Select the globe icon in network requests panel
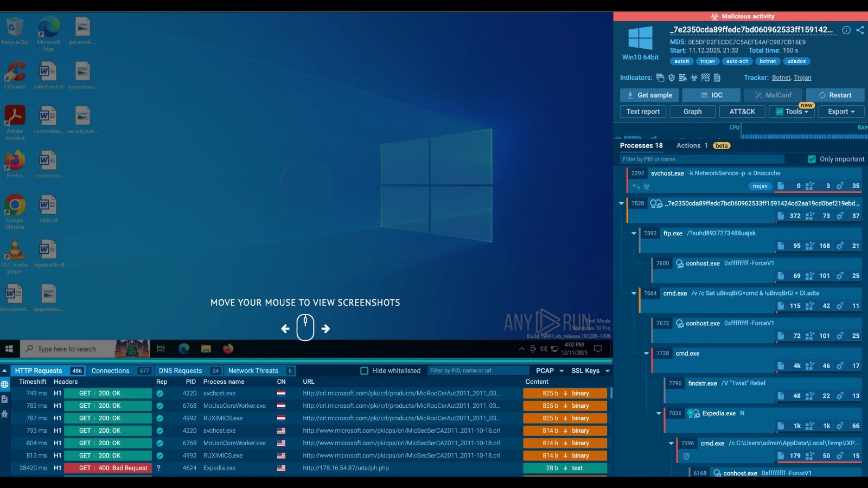This screenshot has width=868, height=488. coord(5,383)
